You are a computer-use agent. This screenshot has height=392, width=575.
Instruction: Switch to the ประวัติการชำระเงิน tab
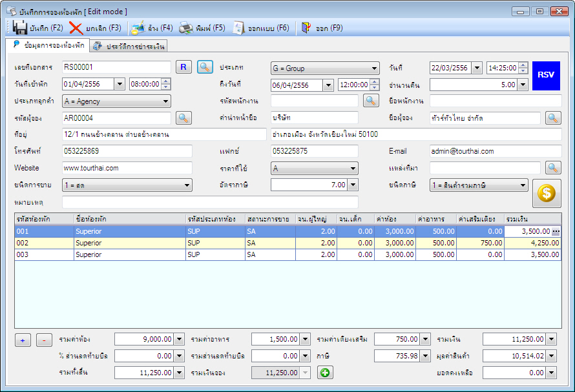click(129, 46)
